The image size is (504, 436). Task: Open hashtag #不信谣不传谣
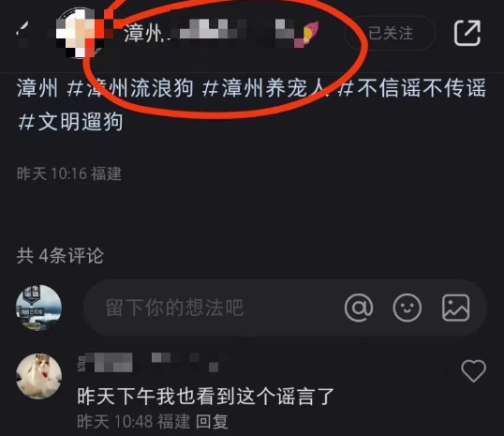point(412,88)
